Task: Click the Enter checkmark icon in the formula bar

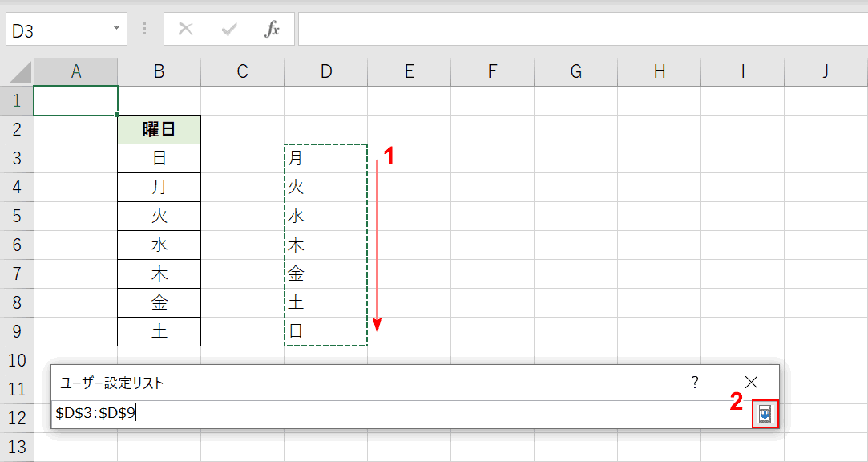Action: pos(228,30)
